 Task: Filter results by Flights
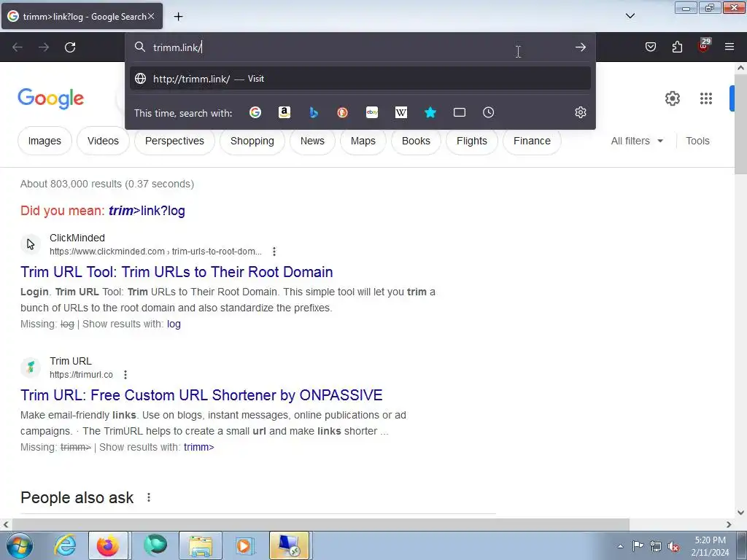click(x=472, y=141)
